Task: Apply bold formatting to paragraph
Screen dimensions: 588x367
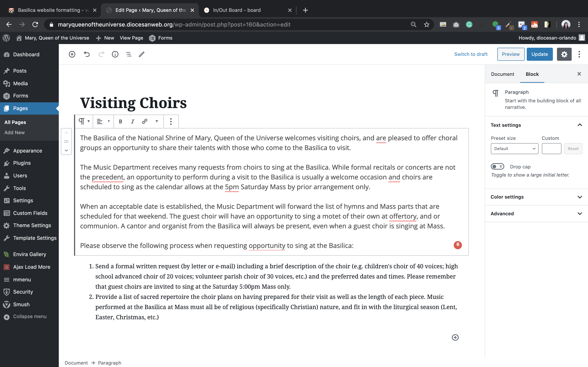Action: (120, 121)
